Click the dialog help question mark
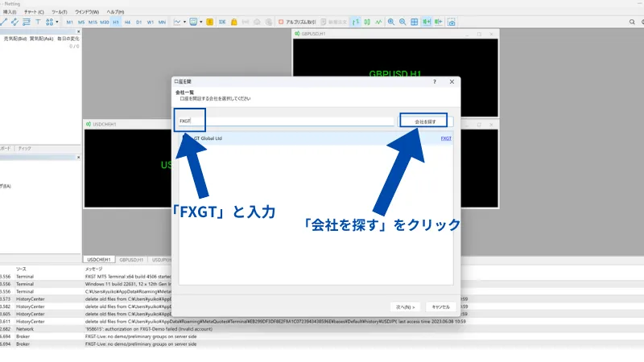Image resolution: width=644 pixels, height=362 pixels. click(x=435, y=82)
